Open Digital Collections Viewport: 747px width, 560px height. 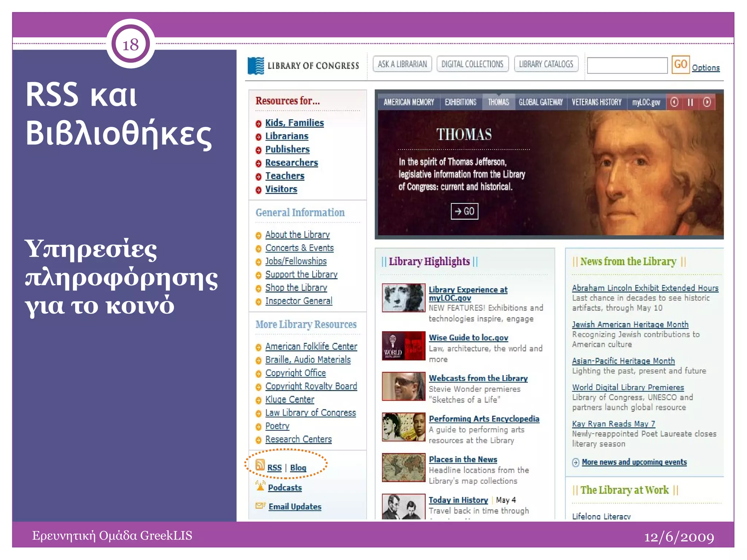(x=472, y=64)
